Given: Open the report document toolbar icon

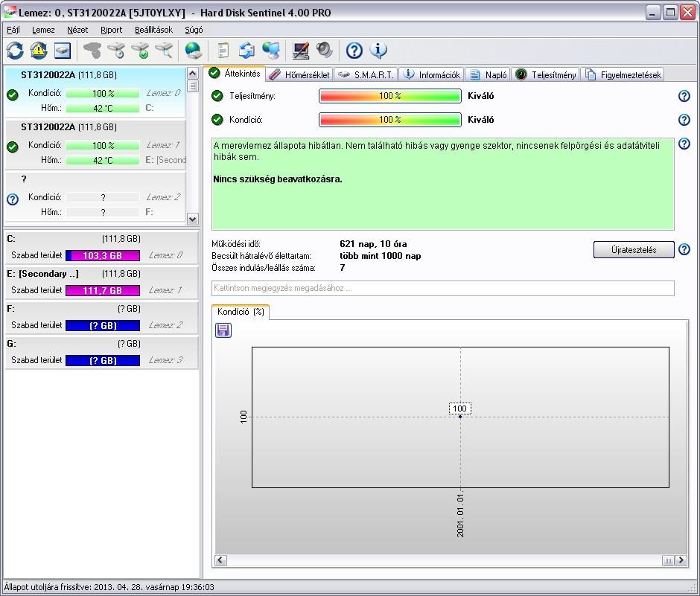Looking at the screenshot, I should tap(223, 51).
